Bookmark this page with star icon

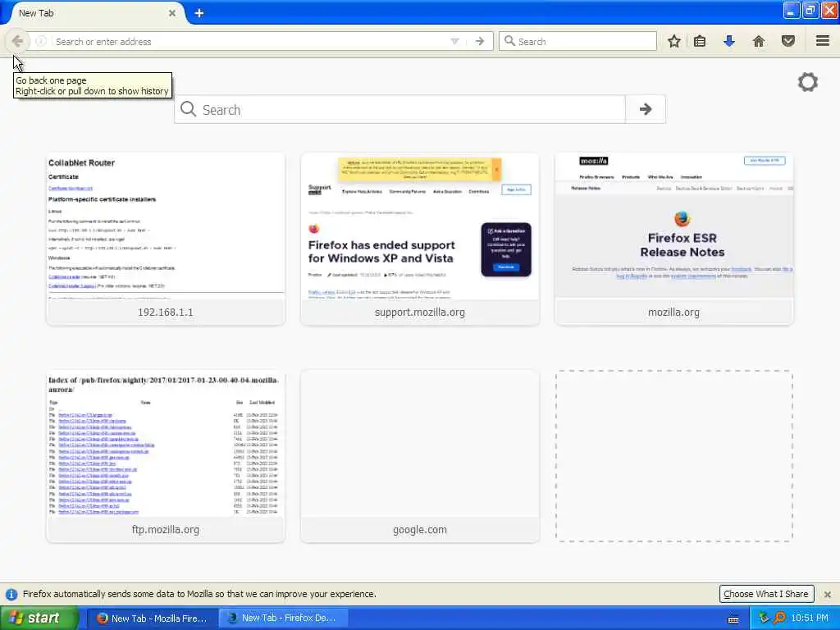pyautogui.click(x=674, y=41)
